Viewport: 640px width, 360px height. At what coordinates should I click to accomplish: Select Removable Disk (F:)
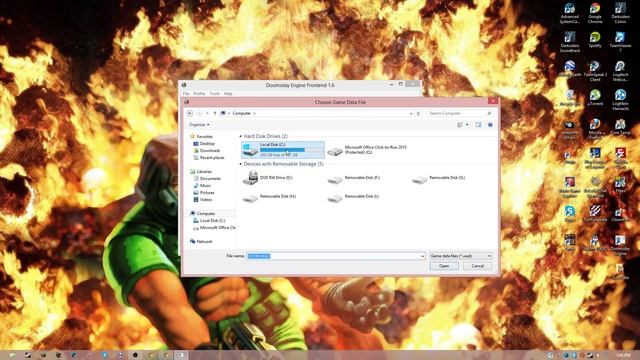pyautogui.click(x=353, y=178)
